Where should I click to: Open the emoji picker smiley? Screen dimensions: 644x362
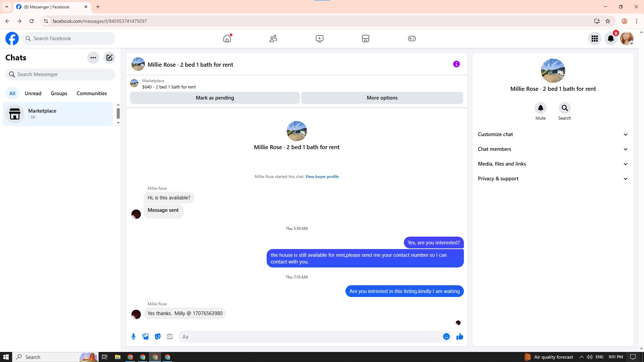coord(446,337)
